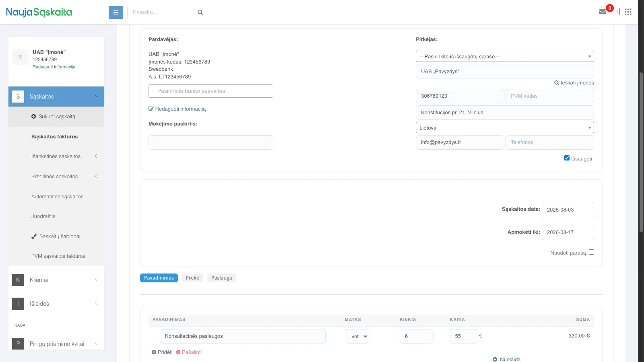Image resolution: width=644 pixels, height=362 pixels.
Task: Click the brush icon for Sąskaitų šablonai
Action: pyautogui.click(x=34, y=237)
